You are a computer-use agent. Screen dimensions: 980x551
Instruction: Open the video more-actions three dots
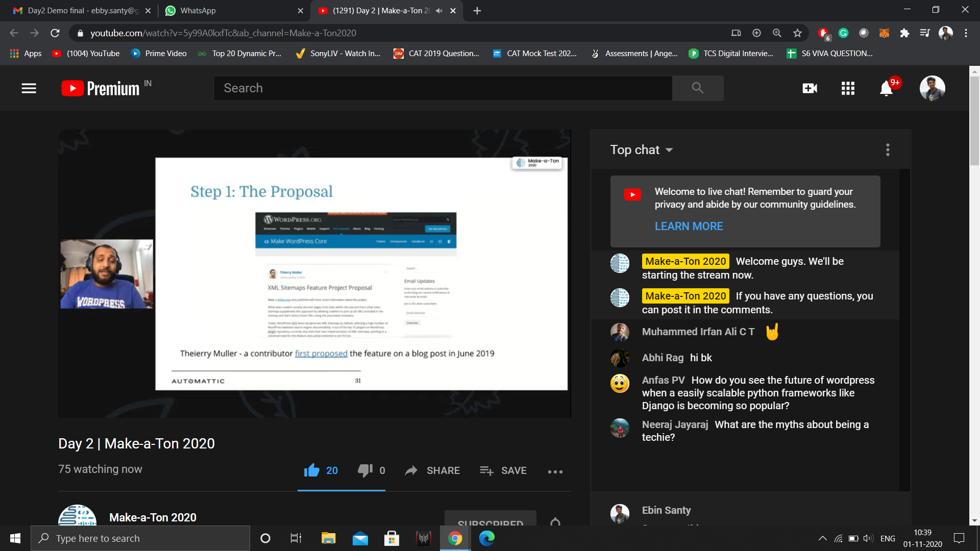tap(555, 471)
